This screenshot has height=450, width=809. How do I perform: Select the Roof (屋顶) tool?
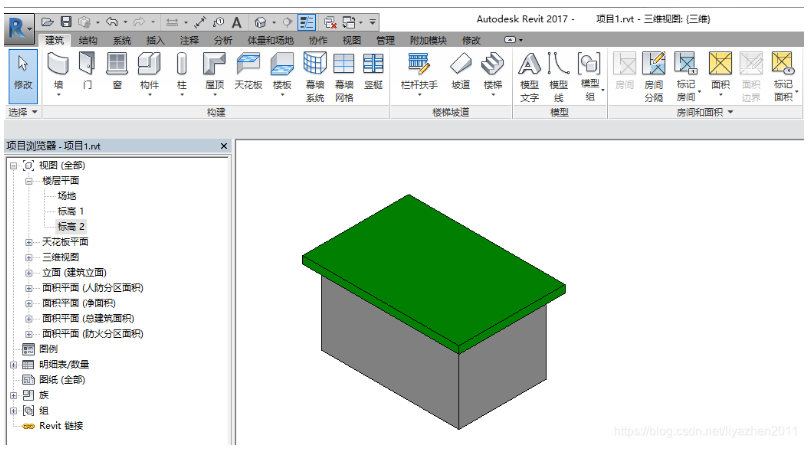[214, 73]
